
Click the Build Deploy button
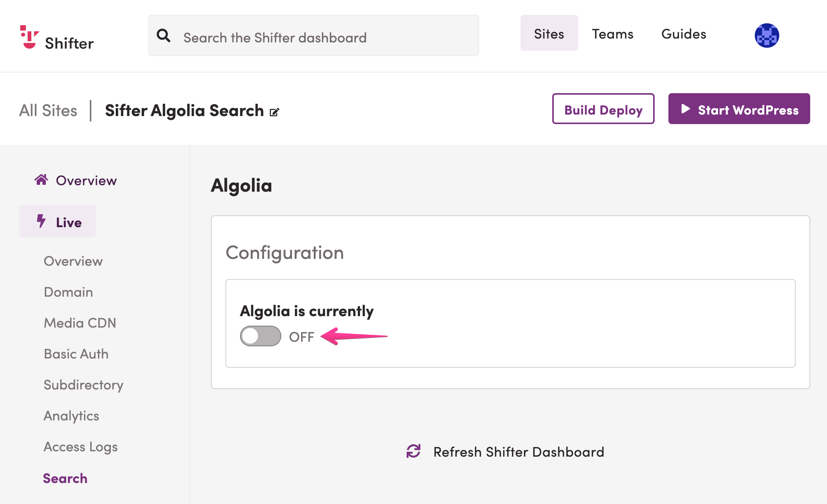[x=603, y=109]
